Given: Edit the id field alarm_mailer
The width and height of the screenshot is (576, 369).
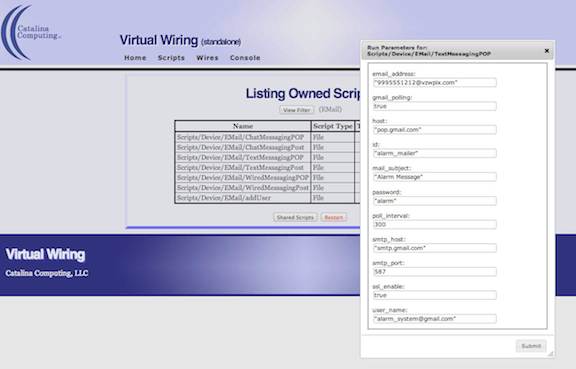Looking at the screenshot, I should click(x=435, y=153).
